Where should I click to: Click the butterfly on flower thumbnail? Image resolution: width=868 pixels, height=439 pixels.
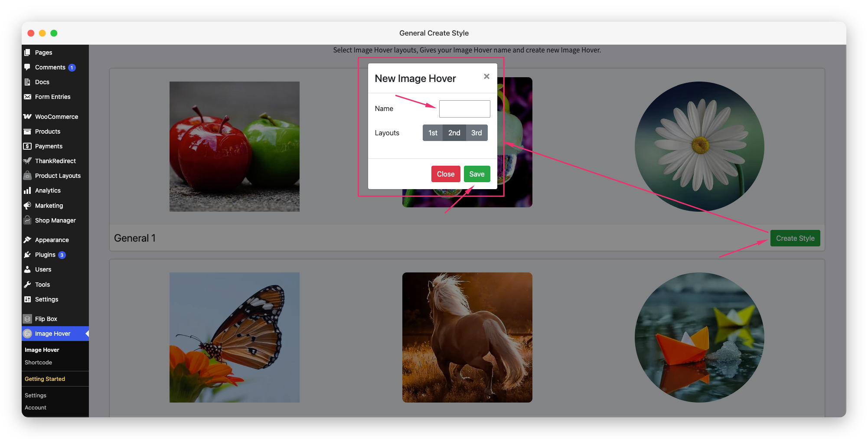click(x=235, y=337)
